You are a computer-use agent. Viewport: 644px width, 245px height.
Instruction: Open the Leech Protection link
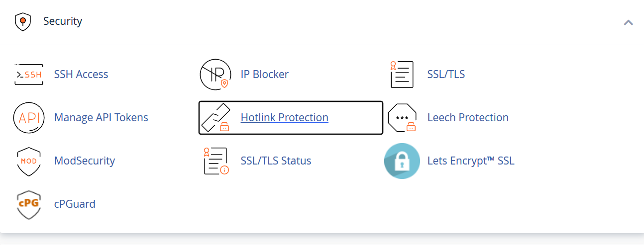pos(468,118)
